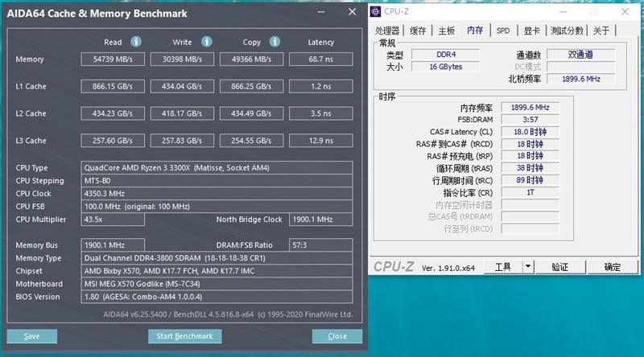Select the 主板 tab

(x=447, y=31)
